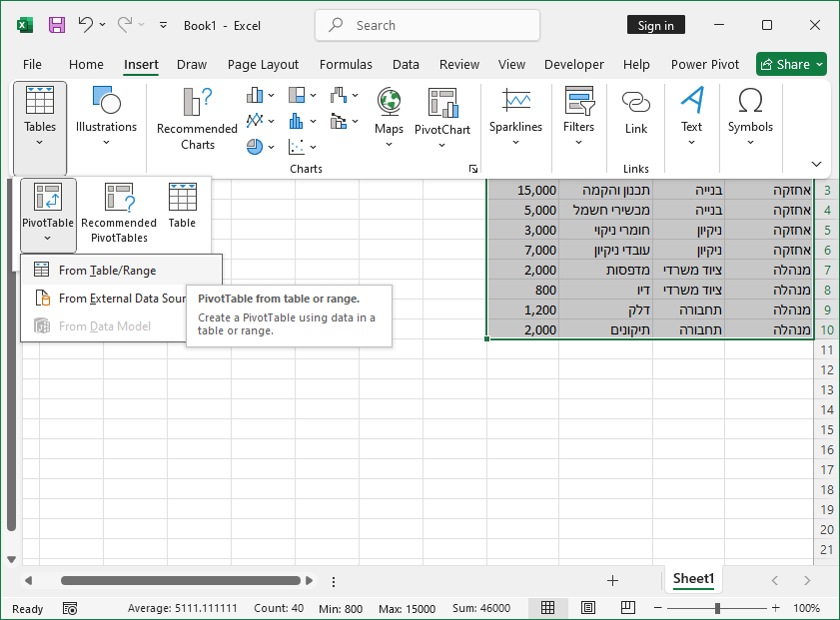Viewport: 840px width, 620px height.
Task: Choose From Table/Range menu option
Action: pos(107,270)
